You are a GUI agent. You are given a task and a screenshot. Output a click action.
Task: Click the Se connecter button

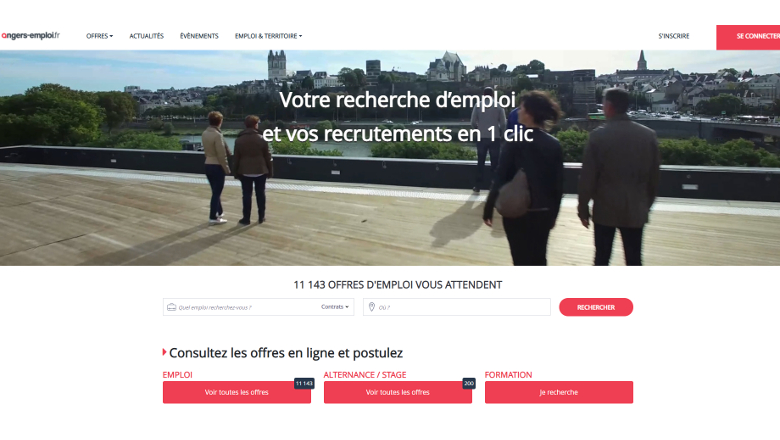tap(748, 37)
